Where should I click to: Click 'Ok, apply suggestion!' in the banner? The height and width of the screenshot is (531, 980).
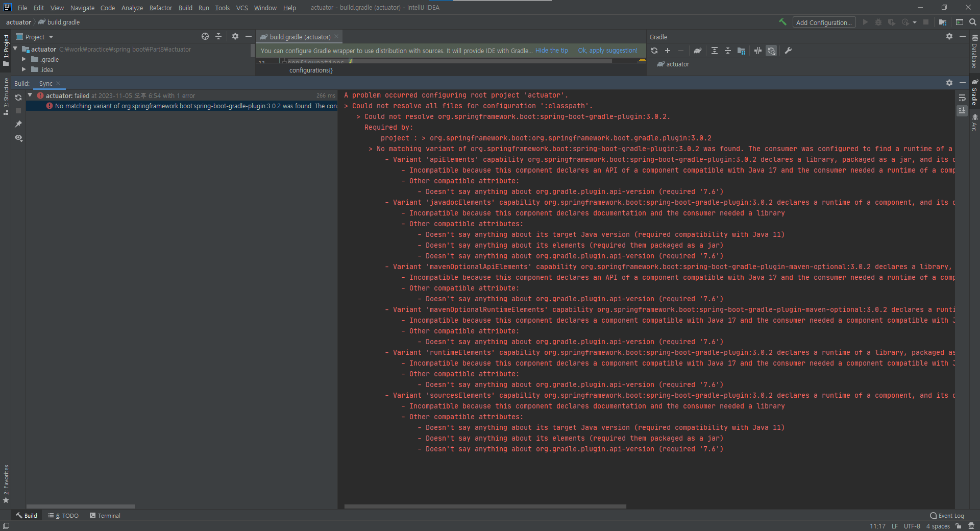pos(607,51)
